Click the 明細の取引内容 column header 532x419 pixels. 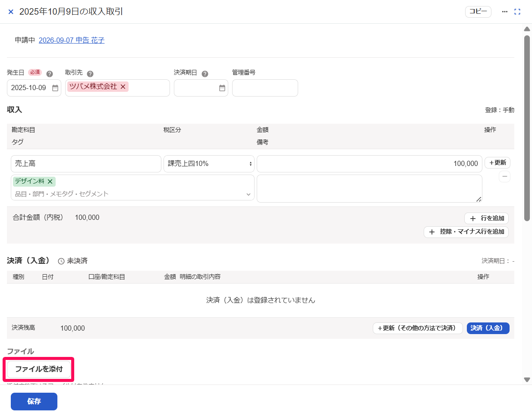(200, 277)
